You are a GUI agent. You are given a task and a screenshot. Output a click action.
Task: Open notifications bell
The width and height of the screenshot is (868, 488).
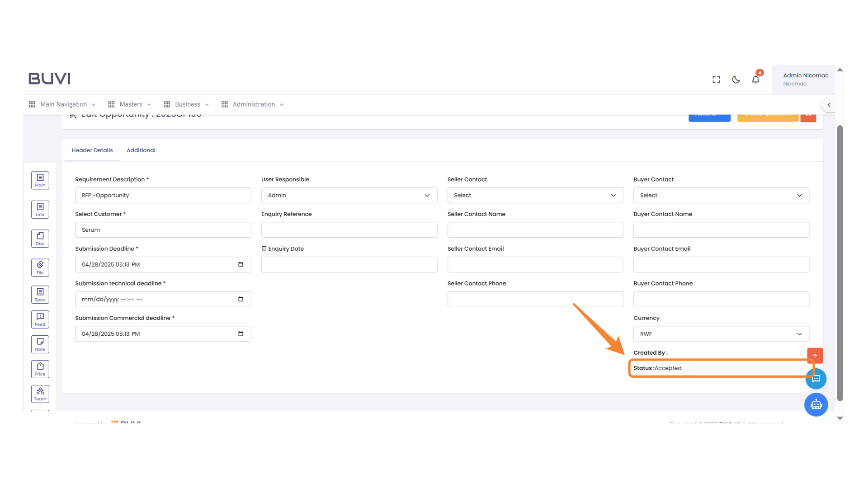tap(755, 80)
